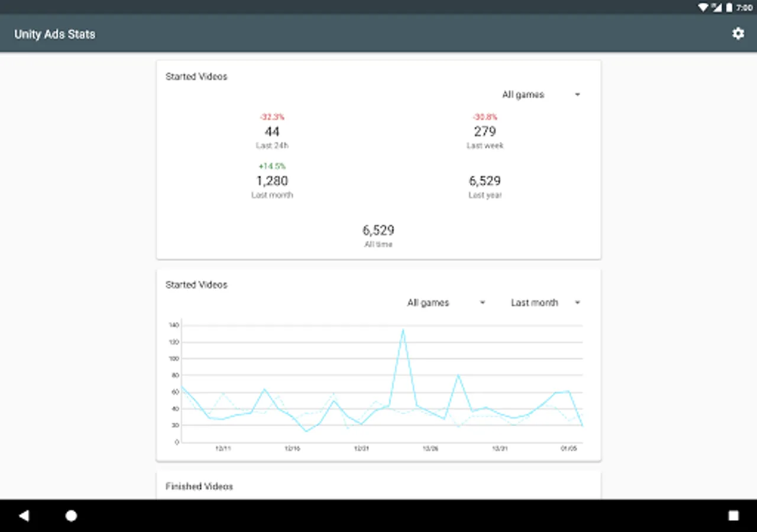Viewport: 757px width, 532px height.
Task: Open settings via the gear icon
Action: coord(738,34)
